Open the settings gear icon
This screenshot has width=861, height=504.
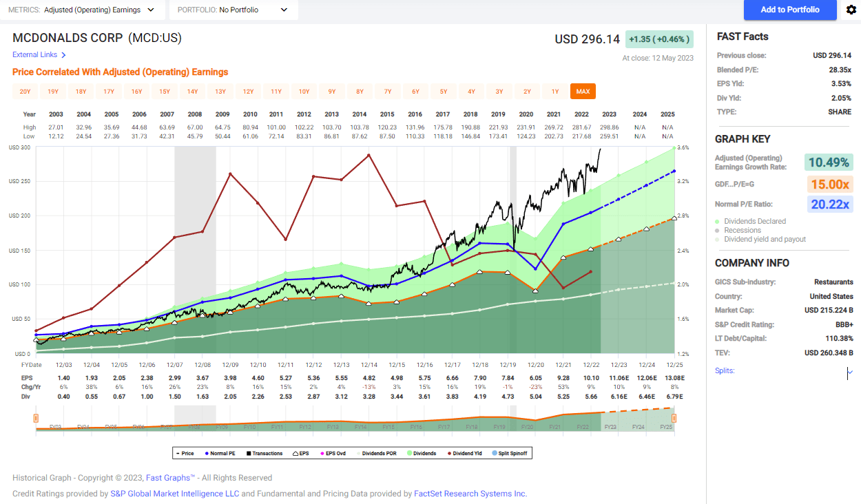[x=850, y=10]
